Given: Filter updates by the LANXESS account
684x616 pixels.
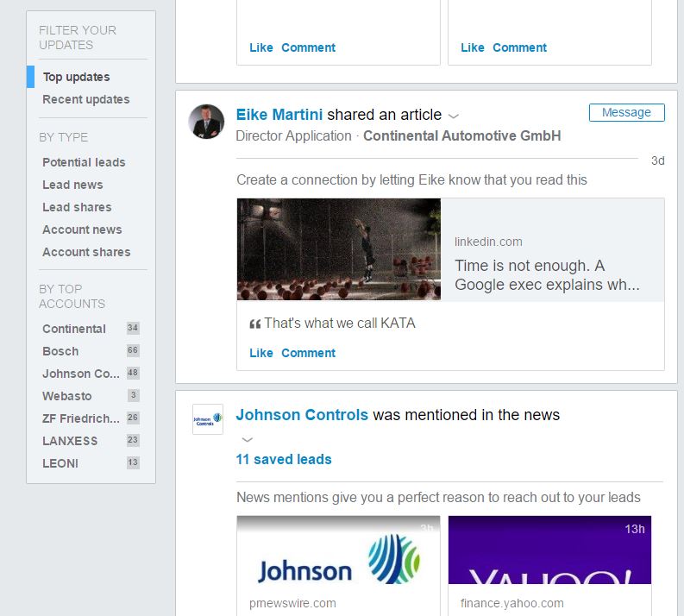Looking at the screenshot, I should (70, 441).
